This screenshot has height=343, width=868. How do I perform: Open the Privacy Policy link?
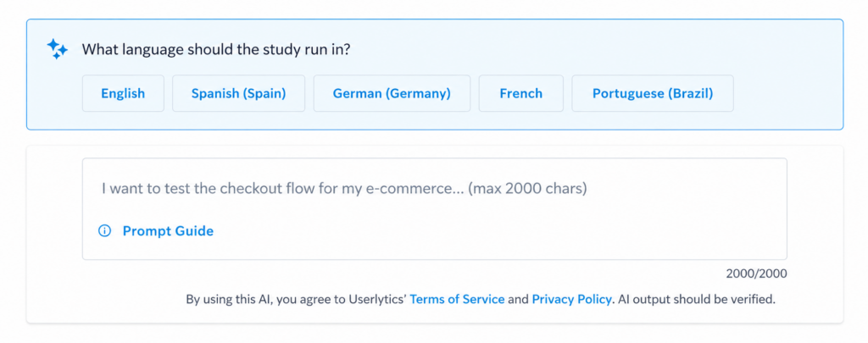(572, 300)
